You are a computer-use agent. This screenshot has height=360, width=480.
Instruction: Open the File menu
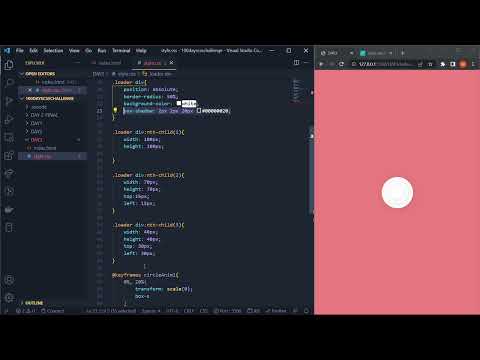[20, 51]
